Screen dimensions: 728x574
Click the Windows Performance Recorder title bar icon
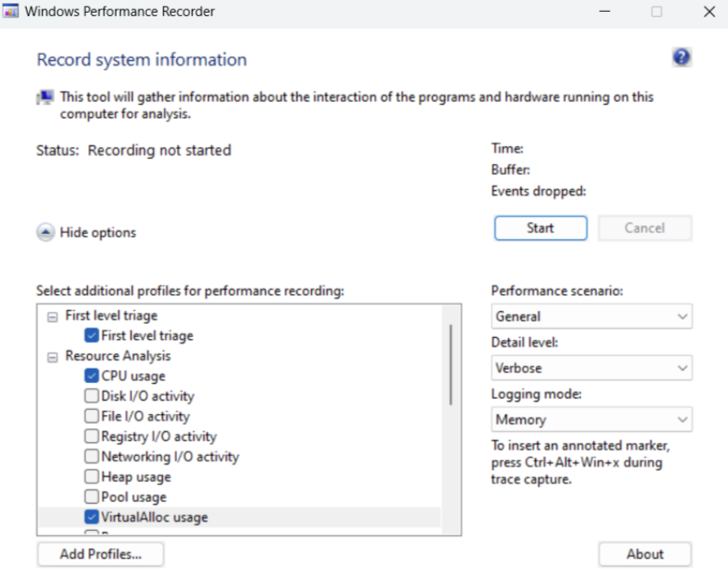click(x=10, y=11)
